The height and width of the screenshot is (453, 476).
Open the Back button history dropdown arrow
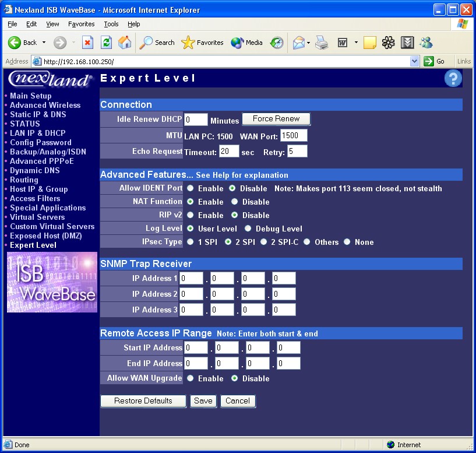(x=44, y=43)
